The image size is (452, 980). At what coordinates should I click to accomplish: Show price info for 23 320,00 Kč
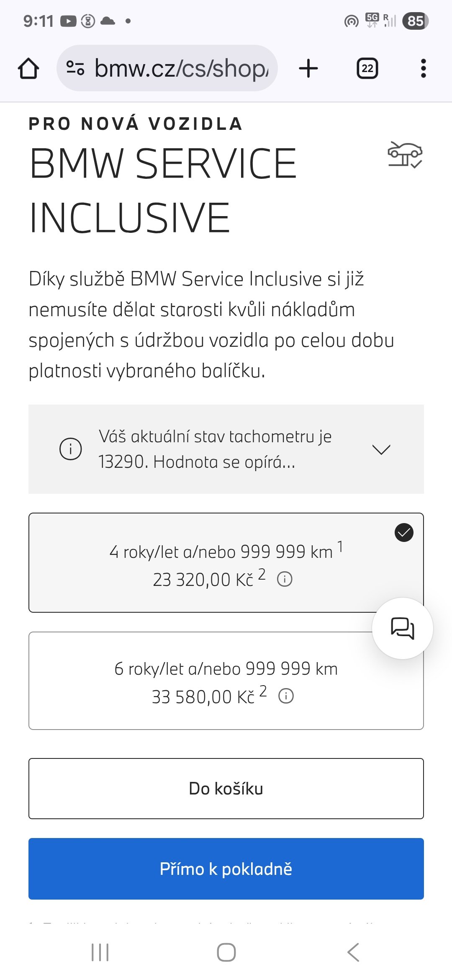(x=285, y=579)
